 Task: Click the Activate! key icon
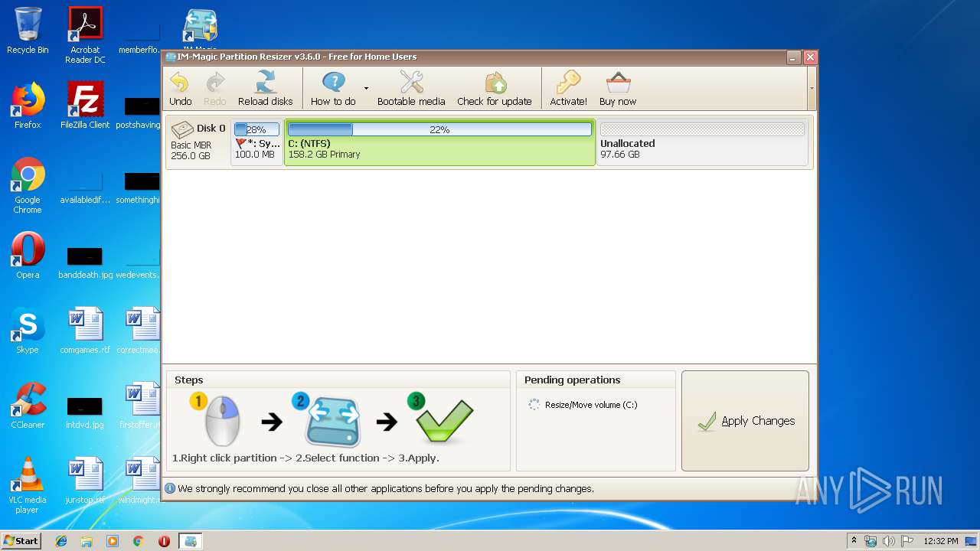pyautogui.click(x=568, y=89)
